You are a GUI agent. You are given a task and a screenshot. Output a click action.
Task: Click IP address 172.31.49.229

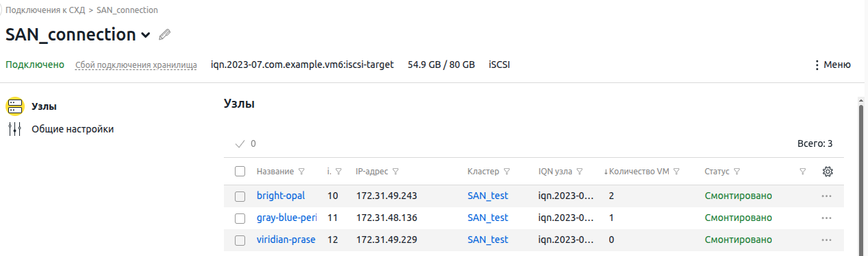[x=387, y=240]
